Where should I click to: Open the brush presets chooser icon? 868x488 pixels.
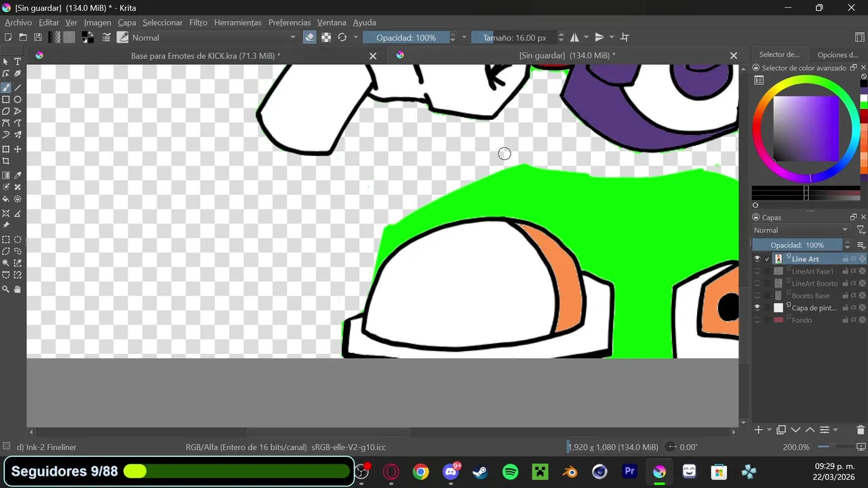click(x=122, y=37)
